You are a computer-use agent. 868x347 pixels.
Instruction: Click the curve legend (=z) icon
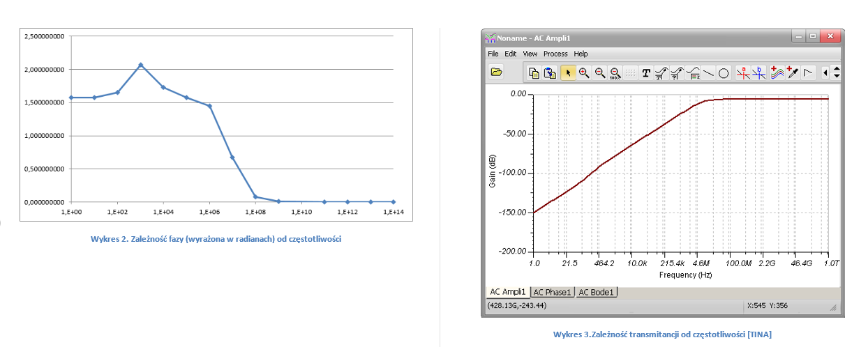(693, 72)
